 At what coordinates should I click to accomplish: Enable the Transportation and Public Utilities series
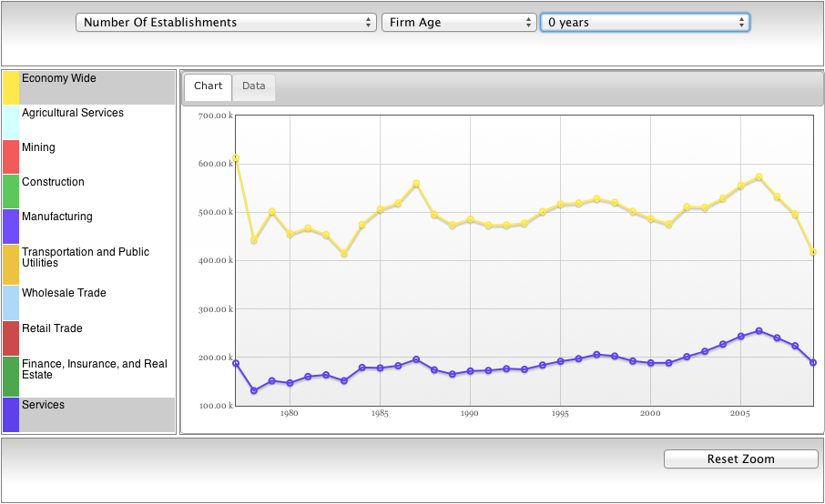(86, 257)
